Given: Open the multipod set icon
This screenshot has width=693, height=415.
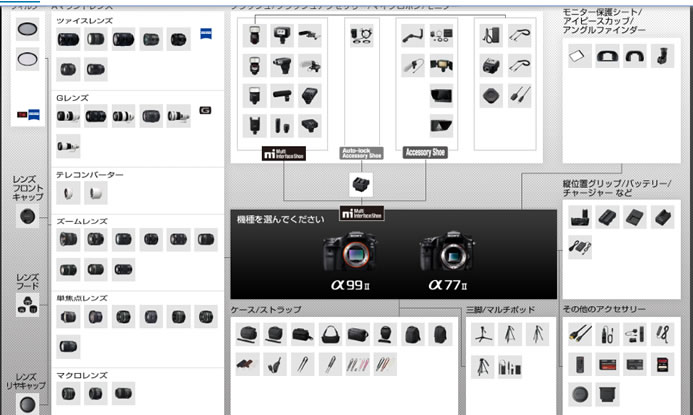Looking at the screenshot, I should (510, 367).
